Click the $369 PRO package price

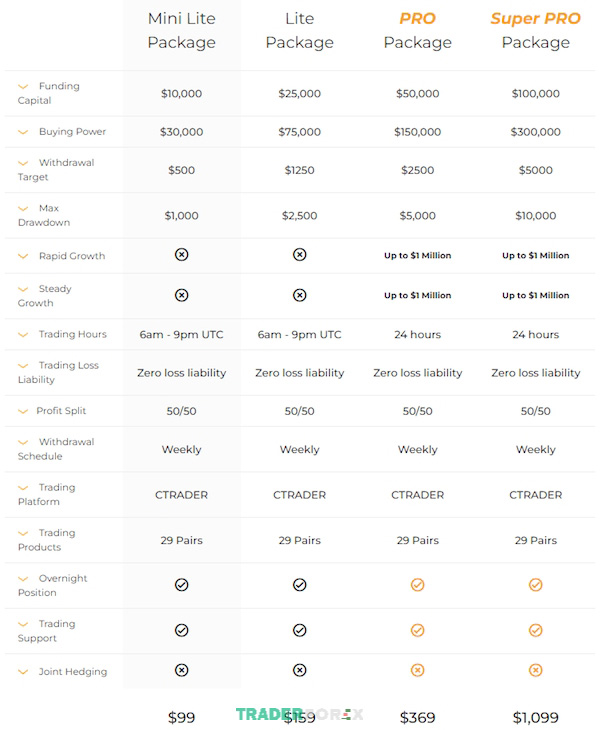pyautogui.click(x=418, y=717)
